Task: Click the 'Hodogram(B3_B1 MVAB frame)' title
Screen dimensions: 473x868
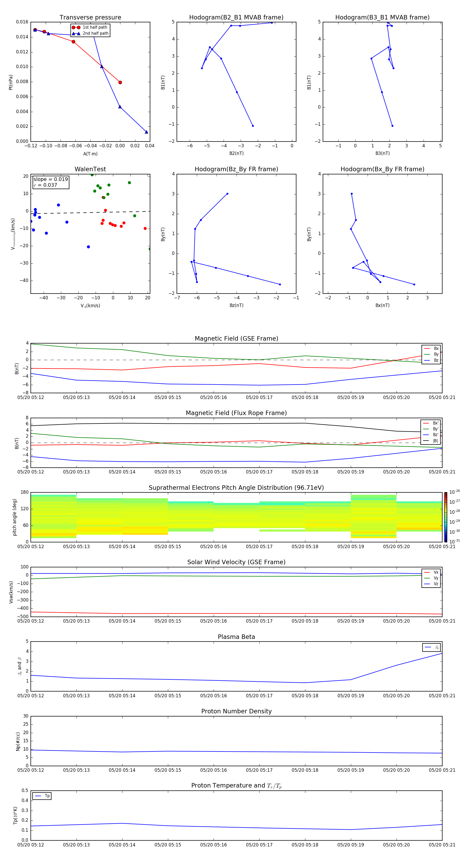Action: tap(382, 18)
